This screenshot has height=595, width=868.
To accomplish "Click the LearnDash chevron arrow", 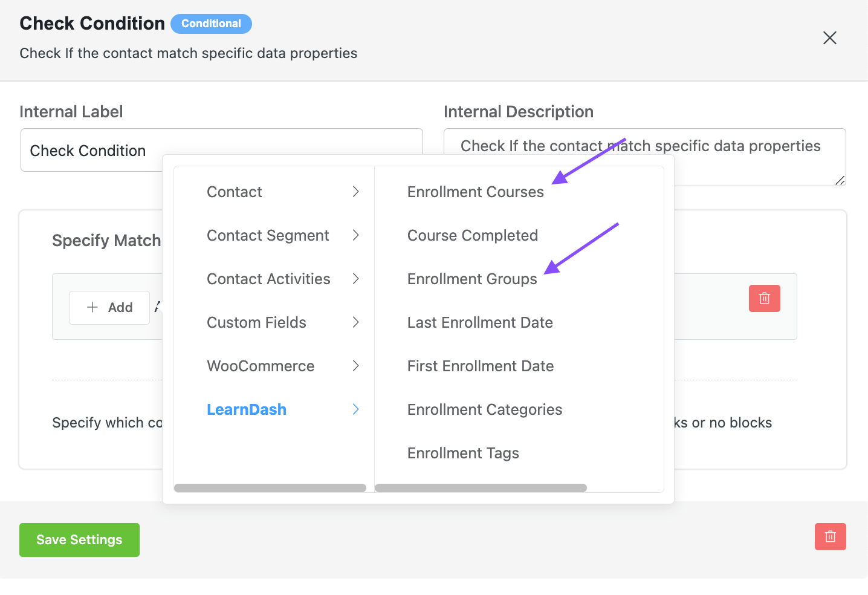I will 355,409.
